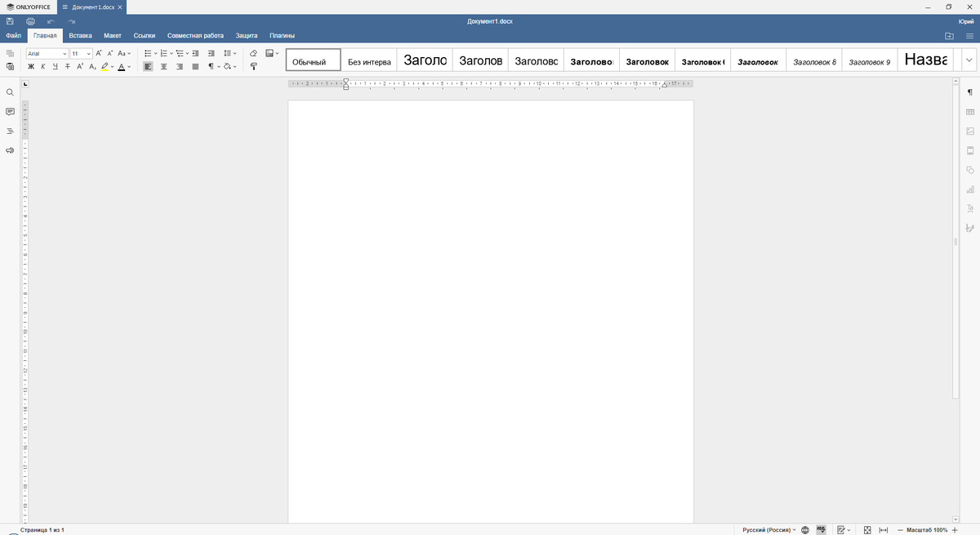
Task: Toggle italic (К) formatting
Action: [x=43, y=67]
